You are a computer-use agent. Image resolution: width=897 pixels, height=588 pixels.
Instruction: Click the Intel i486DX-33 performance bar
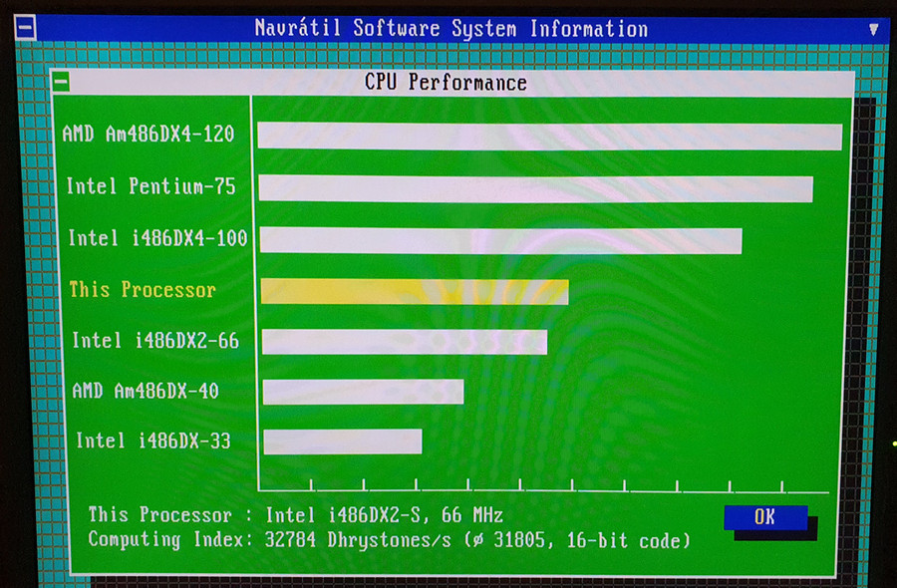pos(343,441)
